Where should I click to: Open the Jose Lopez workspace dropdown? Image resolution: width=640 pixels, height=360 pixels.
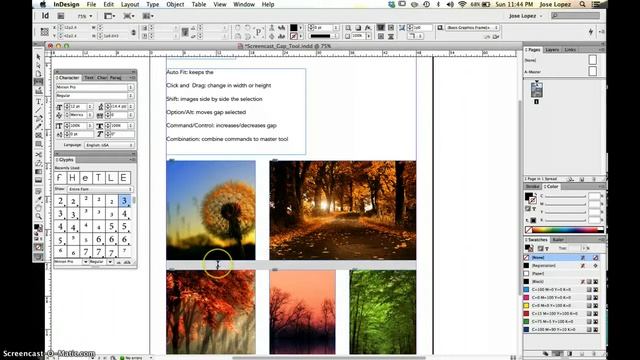click(x=526, y=16)
